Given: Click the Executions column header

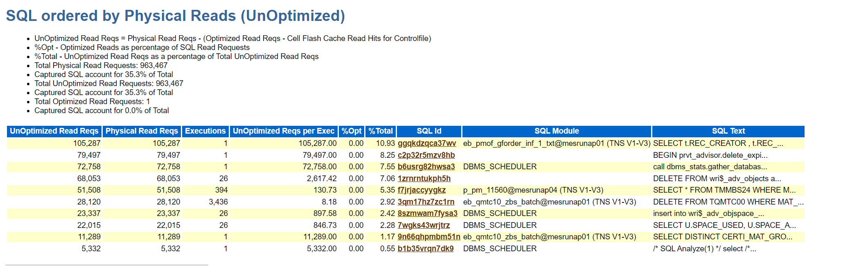Looking at the screenshot, I should point(205,131).
